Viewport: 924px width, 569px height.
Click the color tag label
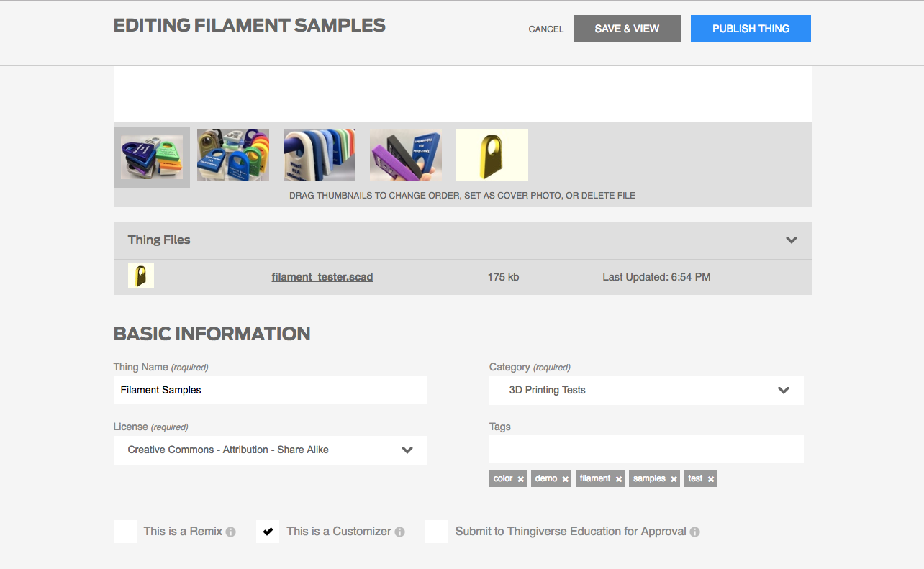pos(503,478)
